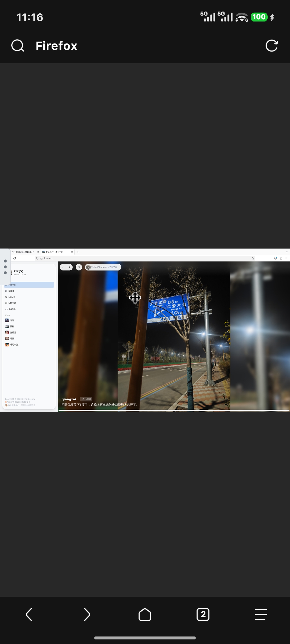Screen dimensions: 290x644
Task: Open a new browser tab with plus
Action: pos(78,252)
